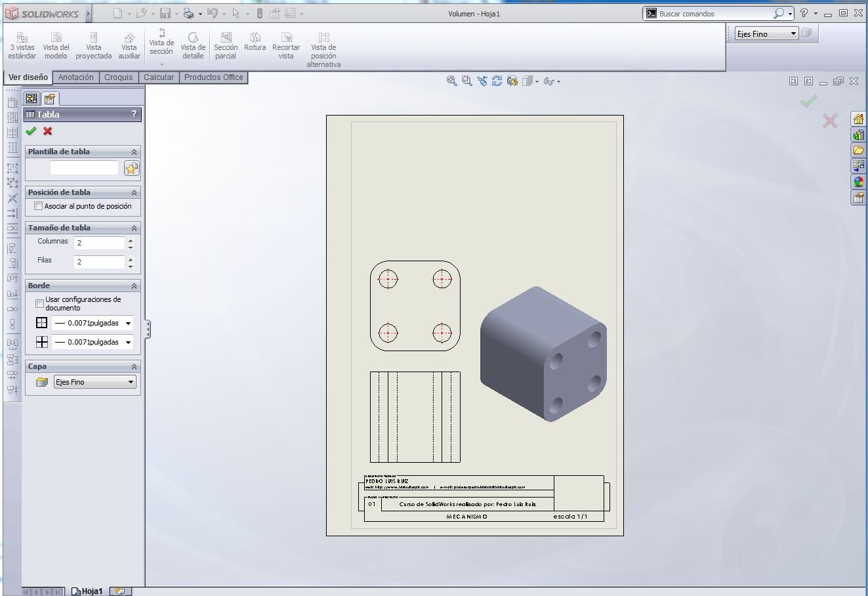
Task: Activate the Vista auxiliar tool
Action: 129,47
